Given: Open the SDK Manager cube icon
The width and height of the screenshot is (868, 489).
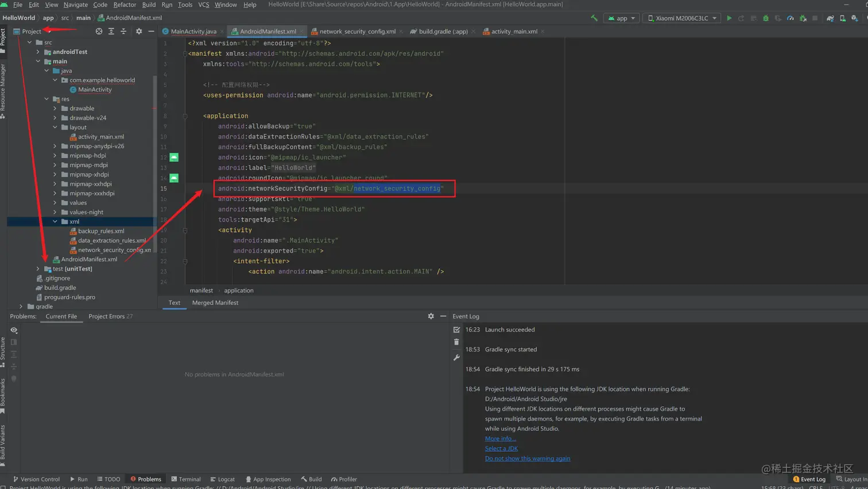Looking at the screenshot, I should pos(855,18).
